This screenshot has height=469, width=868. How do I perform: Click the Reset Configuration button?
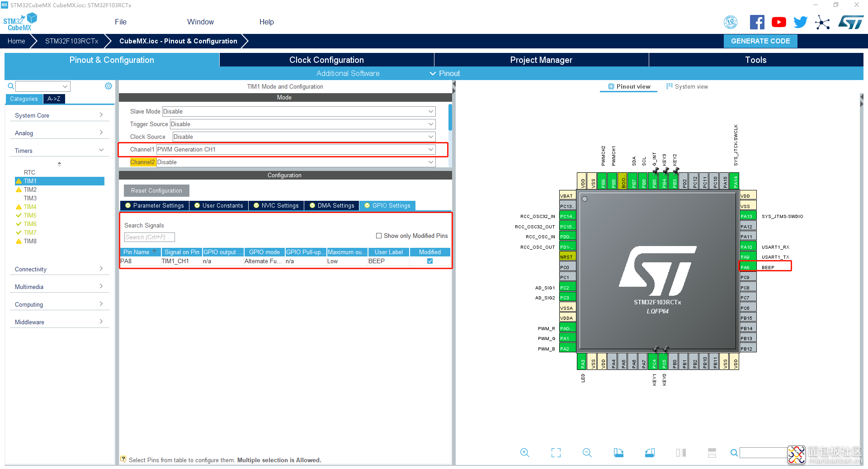156,190
